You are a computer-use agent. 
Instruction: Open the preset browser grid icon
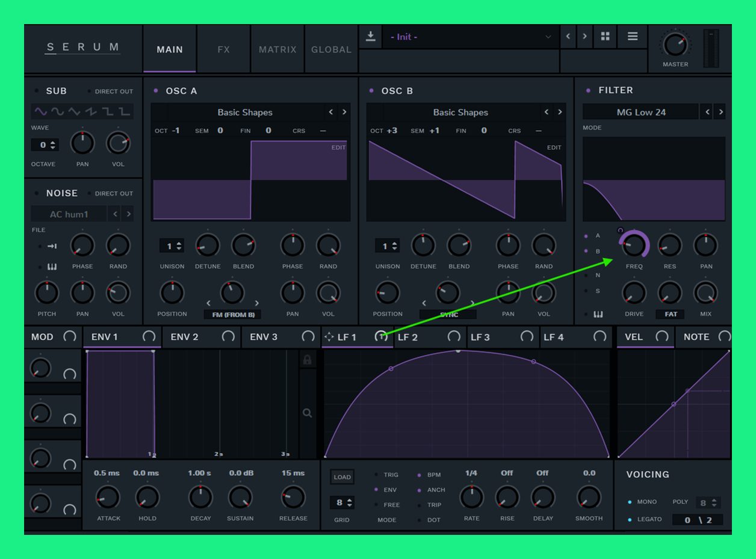[605, 37]
